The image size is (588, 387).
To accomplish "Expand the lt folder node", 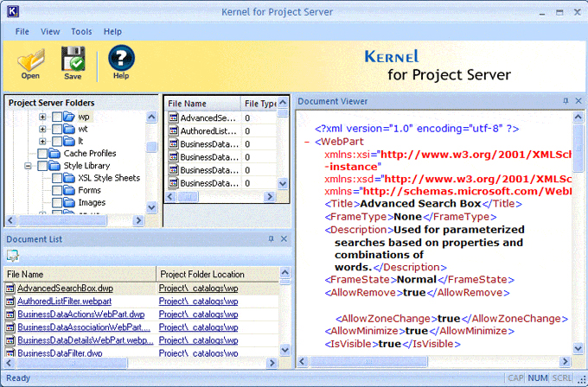I will point(42,142).
